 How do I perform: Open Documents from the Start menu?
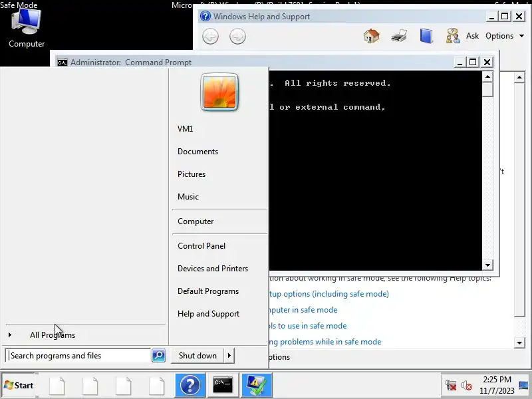(x=198, y=152)
